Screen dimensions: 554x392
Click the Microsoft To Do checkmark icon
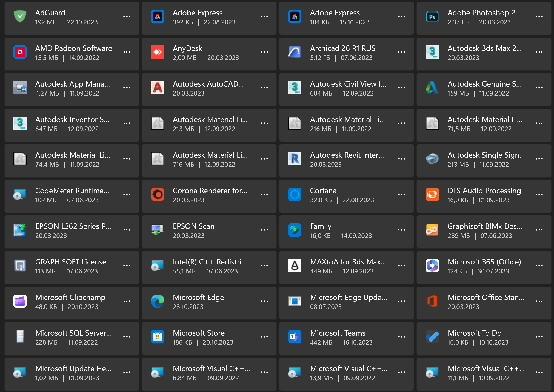point(432,337)
